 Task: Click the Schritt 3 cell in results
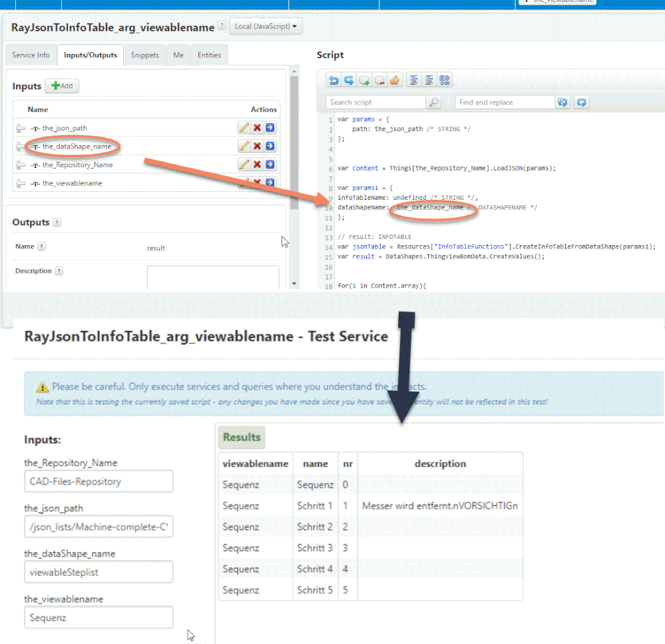tap(315, 547)
